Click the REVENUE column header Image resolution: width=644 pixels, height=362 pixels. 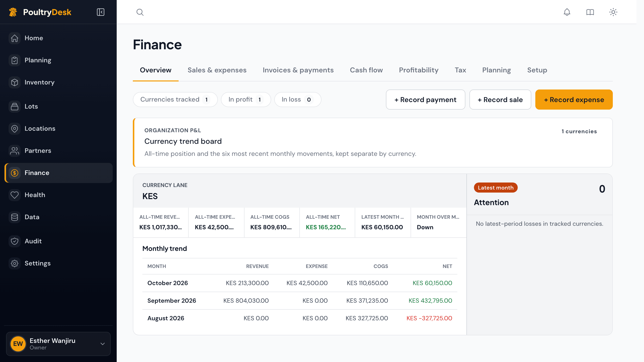pos(257,266)
